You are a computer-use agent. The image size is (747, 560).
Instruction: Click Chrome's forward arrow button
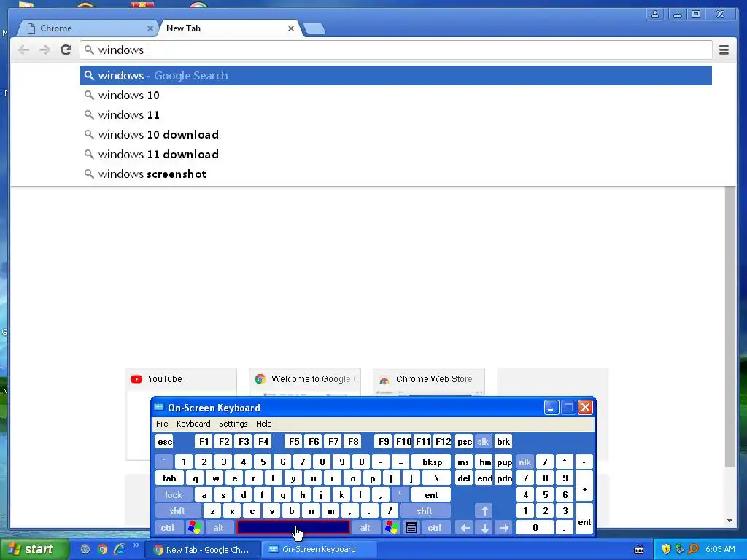point(44,50)
